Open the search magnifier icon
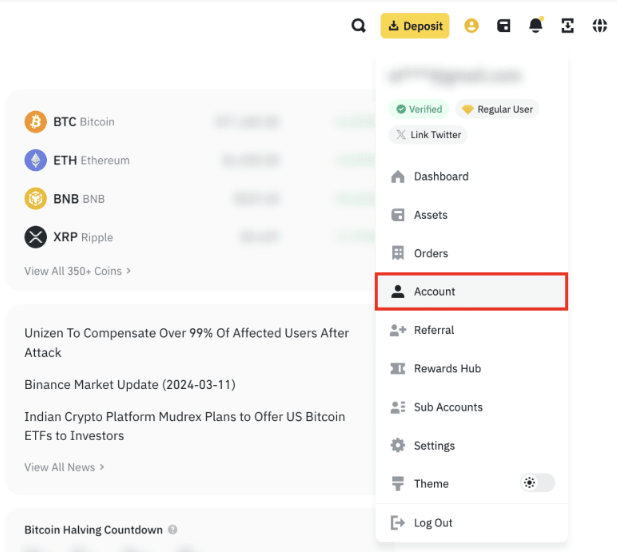Viewport: 617px width, 552px height. [x=358, y=26]
